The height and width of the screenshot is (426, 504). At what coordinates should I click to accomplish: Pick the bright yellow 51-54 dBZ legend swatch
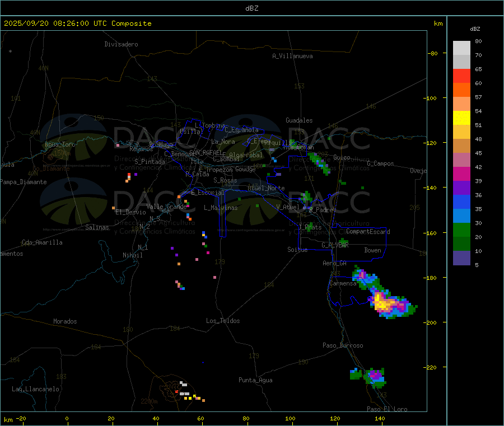(461, 118)
